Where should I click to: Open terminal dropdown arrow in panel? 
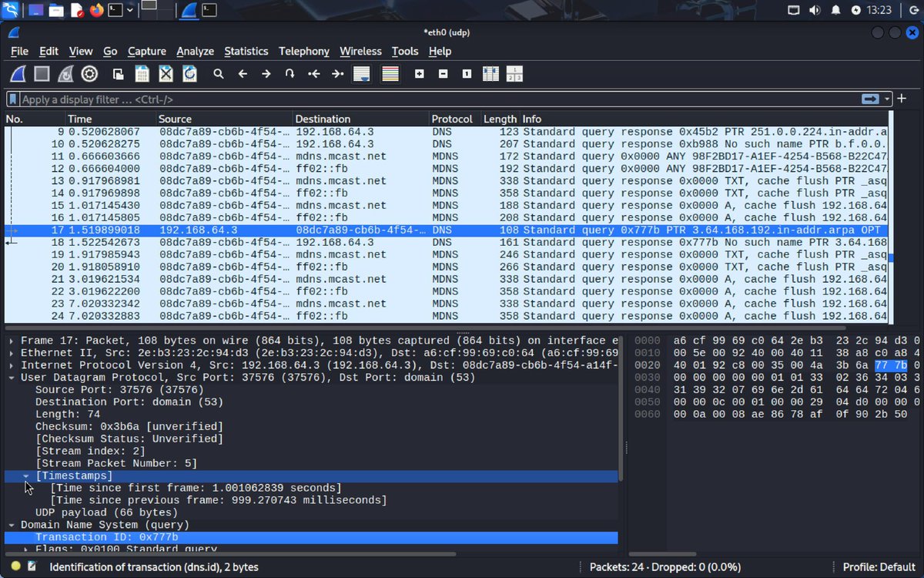(130, 10)
